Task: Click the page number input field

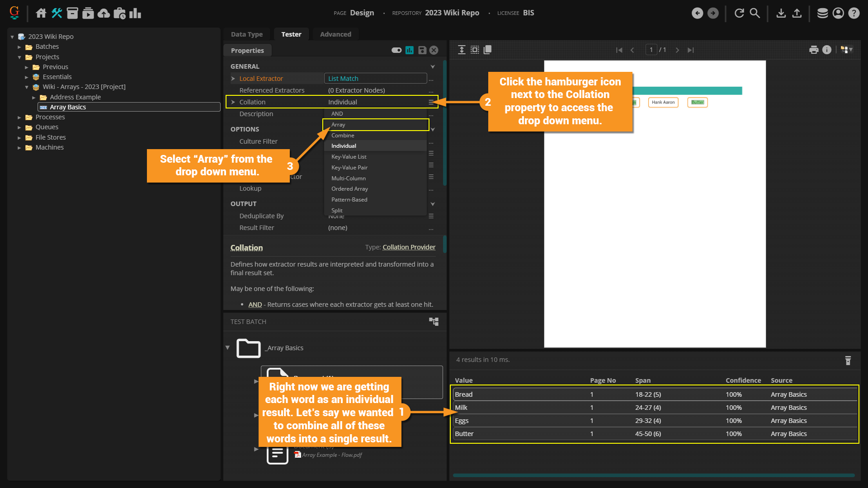Action: click(651, 50)
